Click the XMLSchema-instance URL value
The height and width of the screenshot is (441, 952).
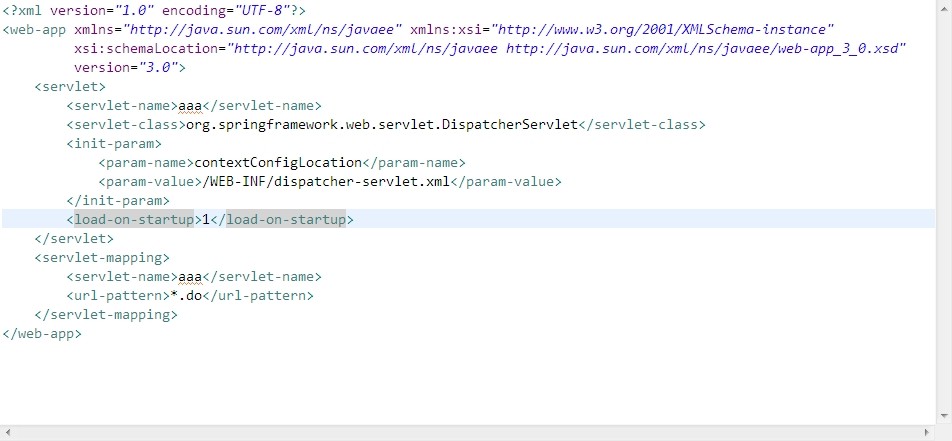click(662, 29)
